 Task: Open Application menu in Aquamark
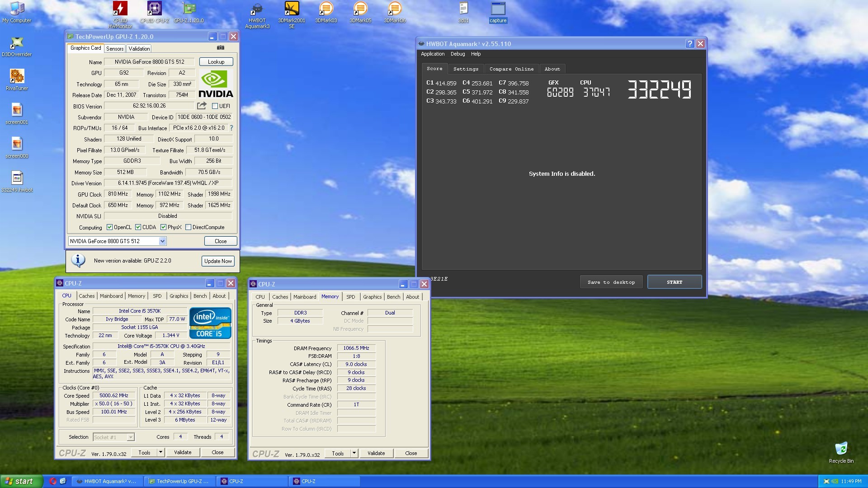(x=433, y=54)
